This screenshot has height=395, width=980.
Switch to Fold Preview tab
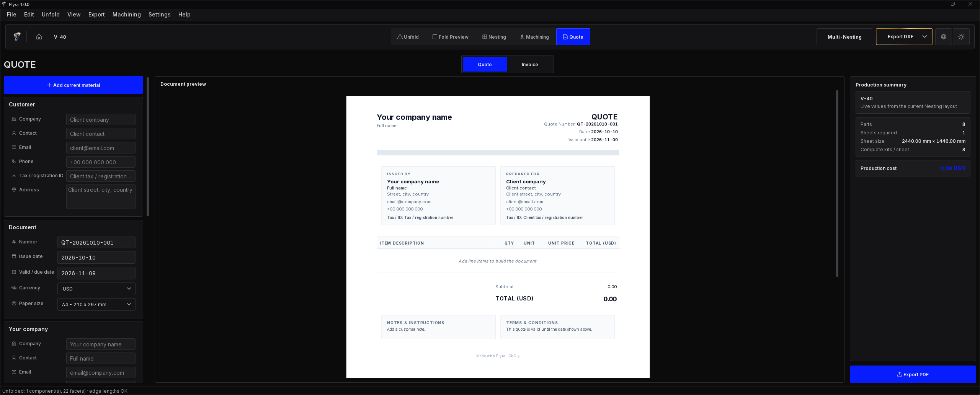coord(451,37)
